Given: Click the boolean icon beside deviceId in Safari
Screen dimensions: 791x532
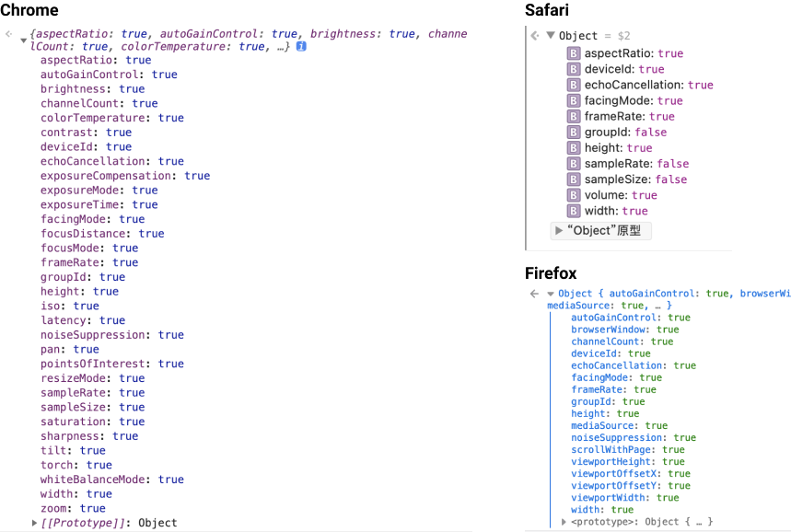Looking at the screenshot, I should [573, 69].
